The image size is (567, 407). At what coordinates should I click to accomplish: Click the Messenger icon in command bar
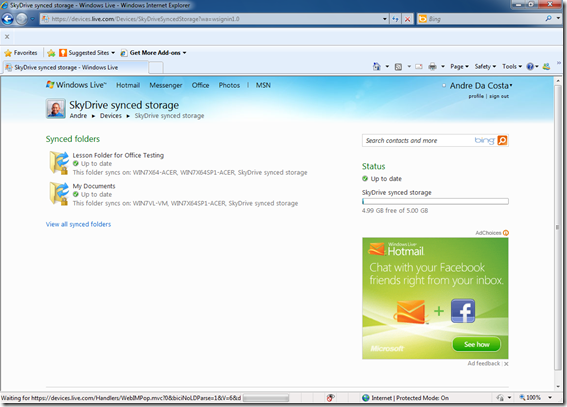[x=546, y=67]
